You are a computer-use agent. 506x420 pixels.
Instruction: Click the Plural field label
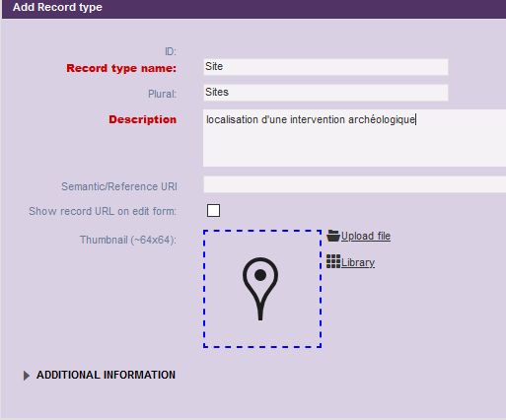[x=162, y=94]
